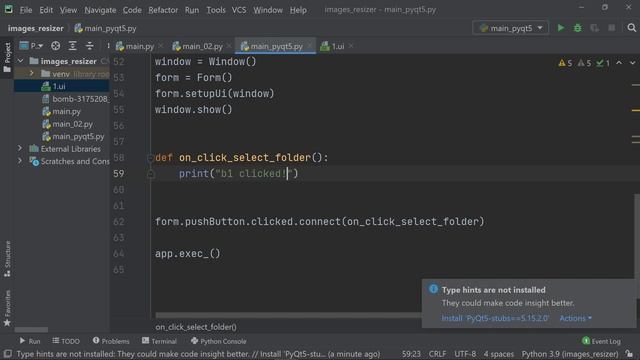The width and height of the screenshot is (640, 360).
Task: Go to previous highlighted error arrow
Action: (619, 63)
